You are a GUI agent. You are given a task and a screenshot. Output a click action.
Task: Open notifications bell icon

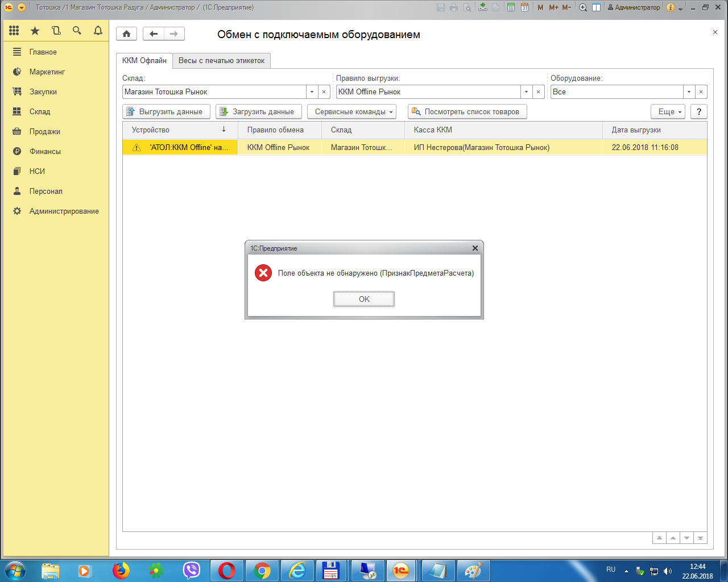point(98,31)
